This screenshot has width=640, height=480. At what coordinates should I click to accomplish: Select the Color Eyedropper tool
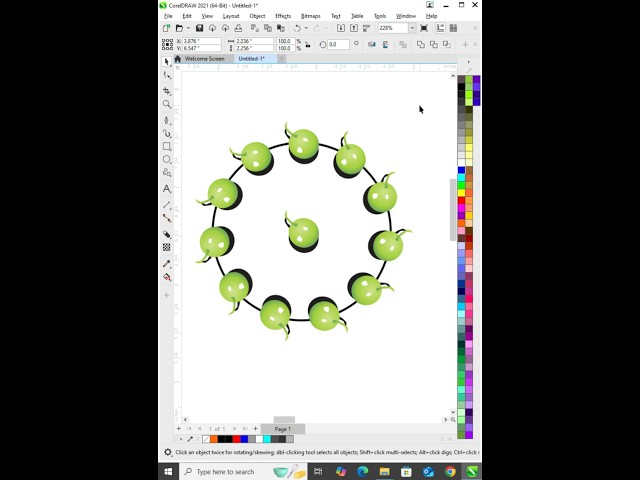pyautogui.click(x=167, y=264)
